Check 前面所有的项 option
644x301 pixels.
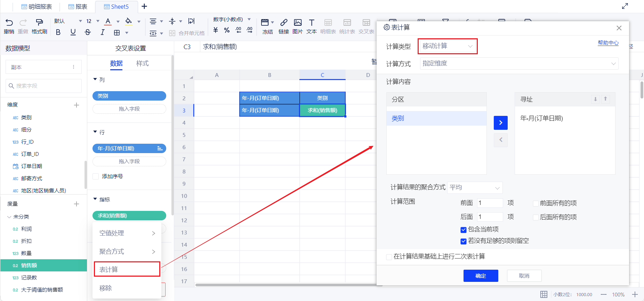pos(536,204)
